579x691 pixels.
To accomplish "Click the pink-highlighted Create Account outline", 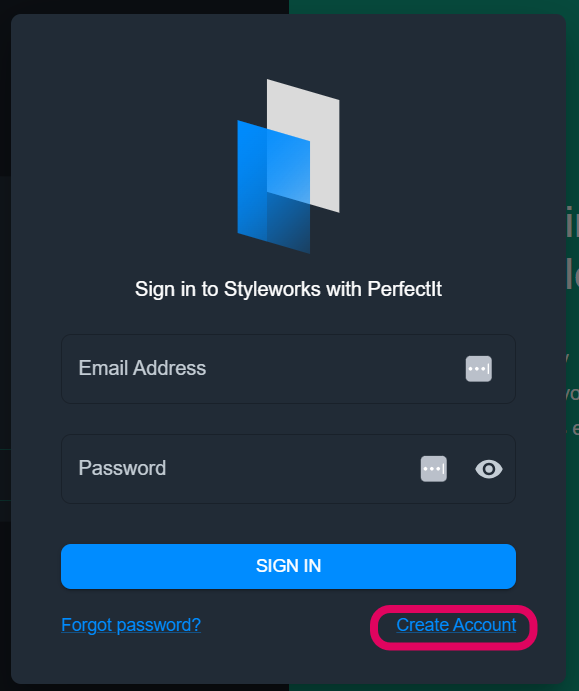I will pos(454,627).
